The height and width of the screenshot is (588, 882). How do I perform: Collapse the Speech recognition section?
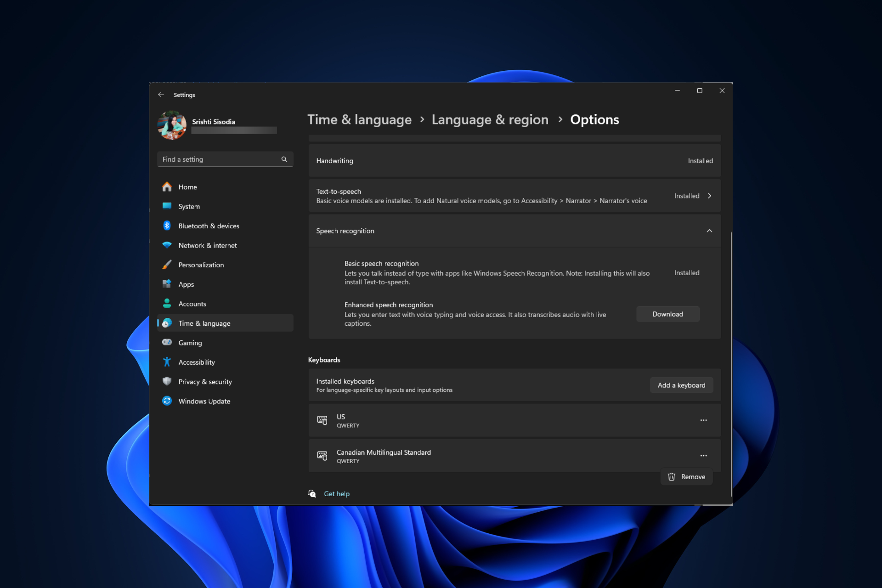tap(709, 230)
